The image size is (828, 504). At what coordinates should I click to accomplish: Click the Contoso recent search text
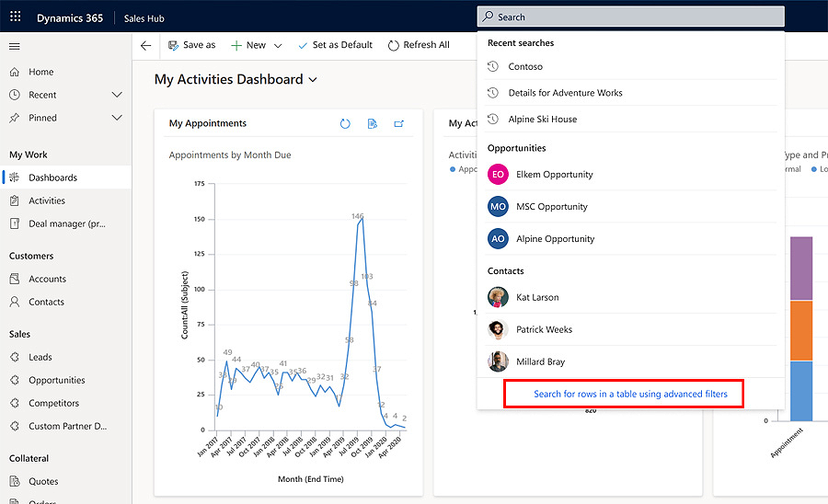click(x=525, y=66)
